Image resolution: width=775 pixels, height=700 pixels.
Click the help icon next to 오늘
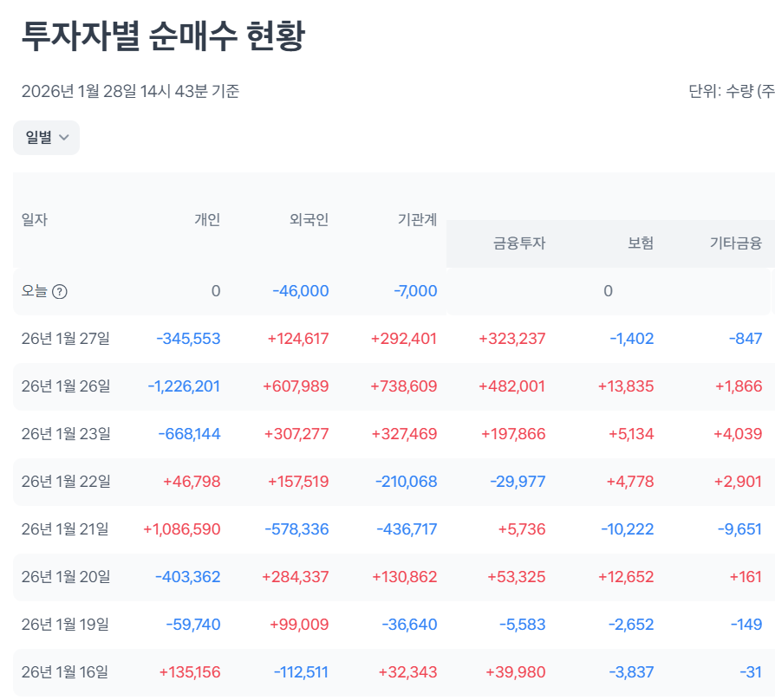(60, 292)
